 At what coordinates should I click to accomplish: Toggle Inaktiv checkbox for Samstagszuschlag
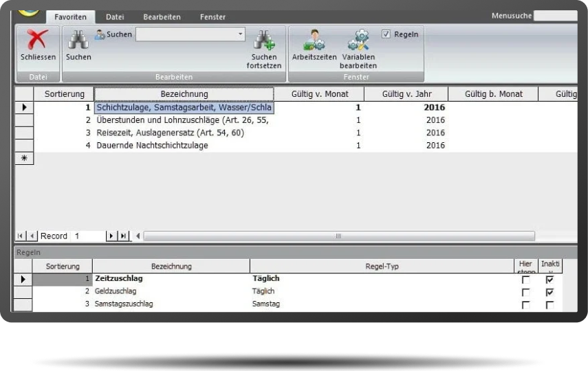pyautogui.click(x=549, y=305)
